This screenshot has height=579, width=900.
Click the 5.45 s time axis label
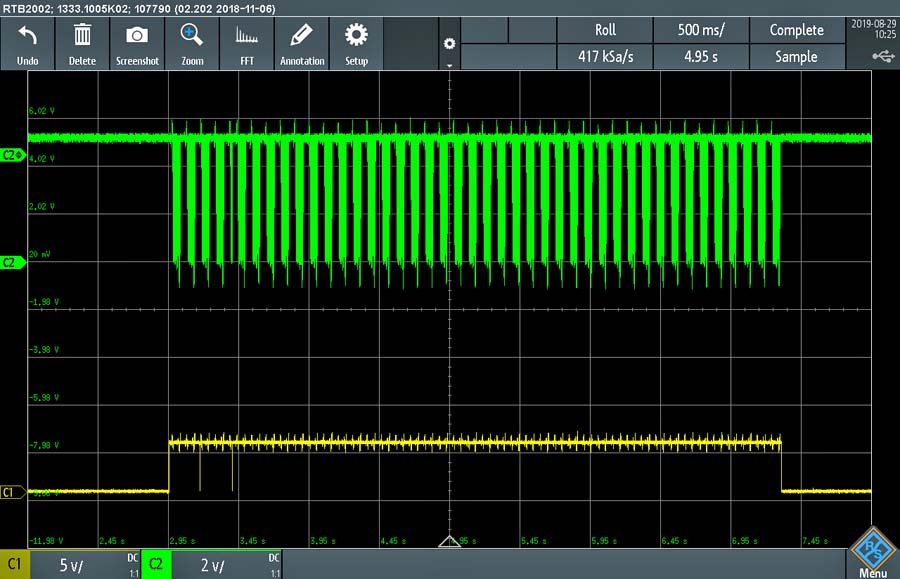(x=534, y=541)
